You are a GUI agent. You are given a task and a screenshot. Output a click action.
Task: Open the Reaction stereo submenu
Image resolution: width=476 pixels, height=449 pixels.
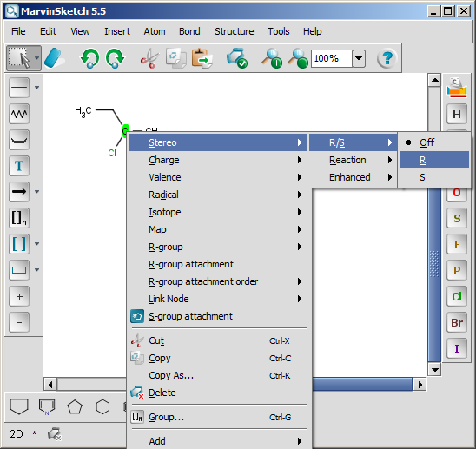(353, 160)
